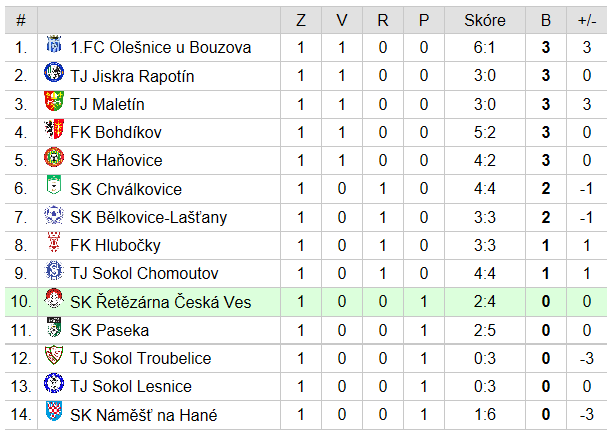The height and width of the screenshot is (434, 614).
Task: Click the TJ Jiskra Rapotín team logo
Action: click(54, 72)
